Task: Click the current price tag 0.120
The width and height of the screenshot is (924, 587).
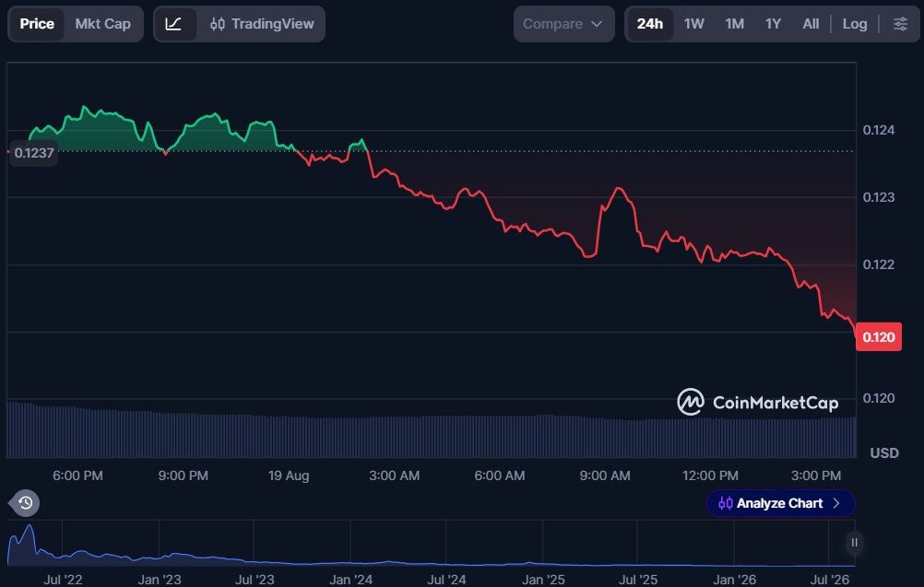Action: point(878,336)
